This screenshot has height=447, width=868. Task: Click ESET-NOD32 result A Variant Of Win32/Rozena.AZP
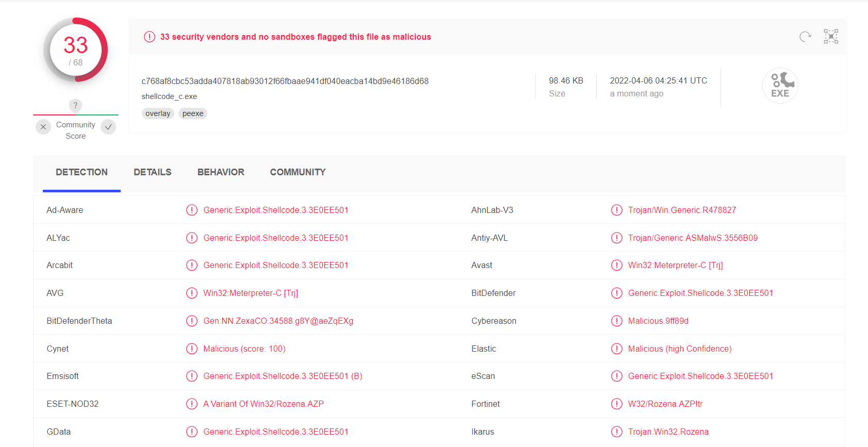264,404
